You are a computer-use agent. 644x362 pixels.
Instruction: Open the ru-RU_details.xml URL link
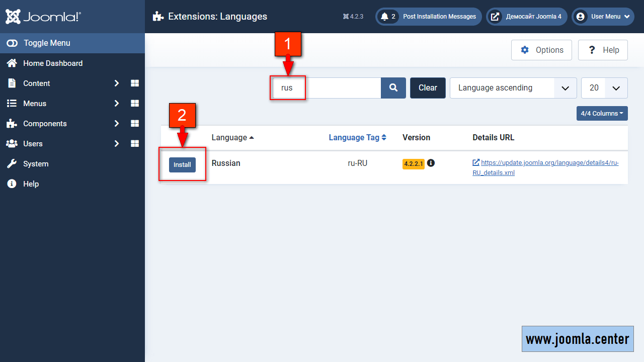[545, 167]
